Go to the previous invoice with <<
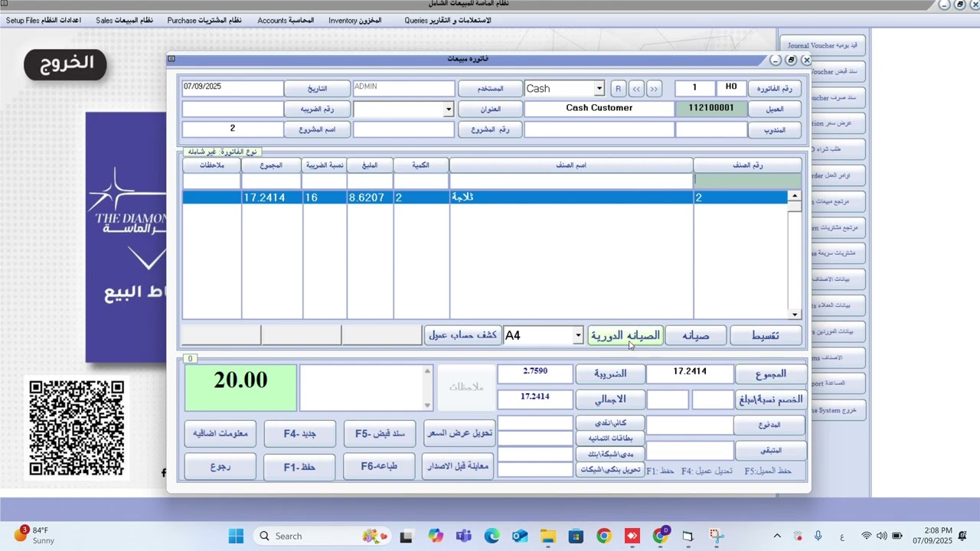Viewport: 980px width, 551px height. tap(636, 89)
